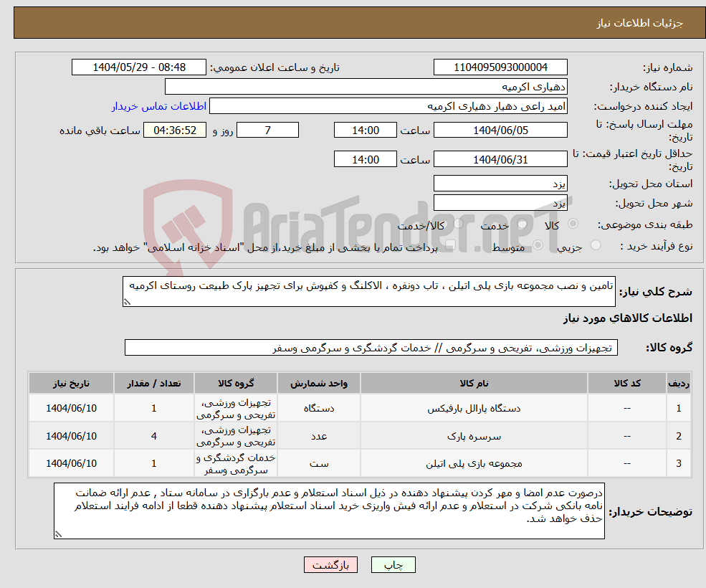This screenshot has width=706, height=588.
Task: Select the خدمت radio button
Action: [521, 224]
